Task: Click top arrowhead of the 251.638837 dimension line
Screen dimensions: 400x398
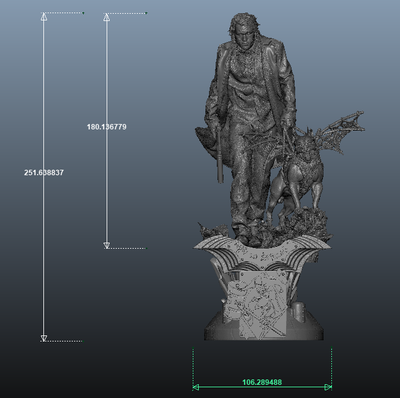Action: click(44, 17)
